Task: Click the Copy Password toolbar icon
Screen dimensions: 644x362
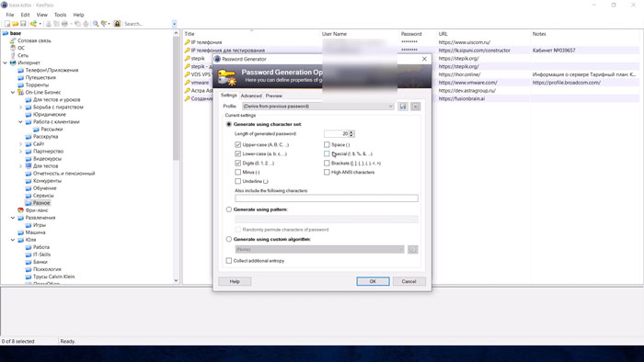Action: [57, 24]
